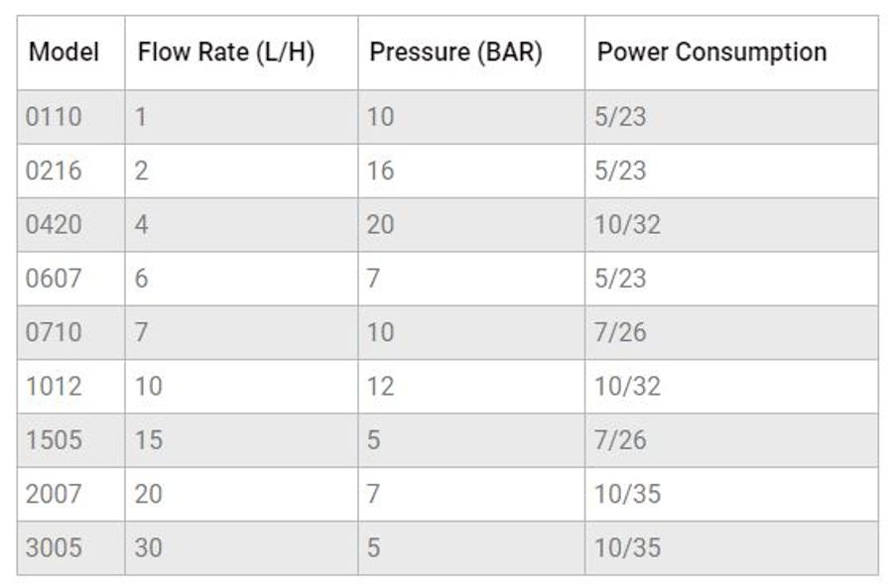Image resolution: width=893 pixels, height=588 pixels.
Task: Click flow rate 30 for model 3005
Action: [x=148, y=547]
